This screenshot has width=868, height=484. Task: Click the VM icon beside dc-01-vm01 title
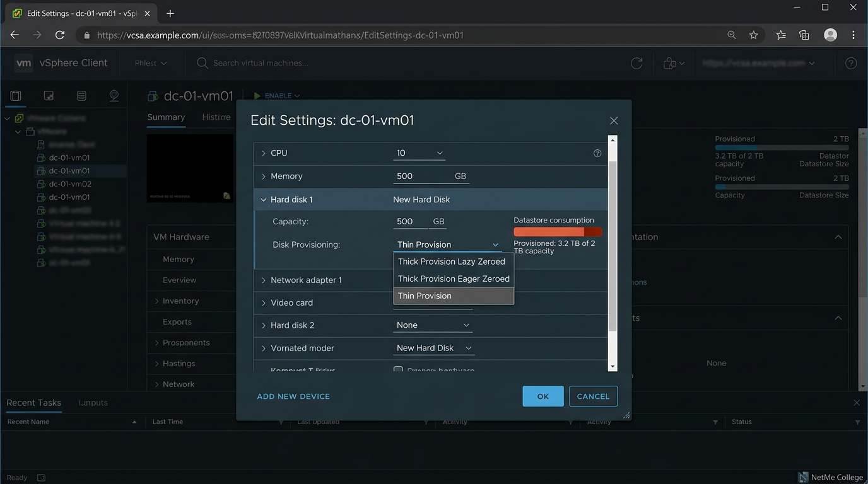153,96
